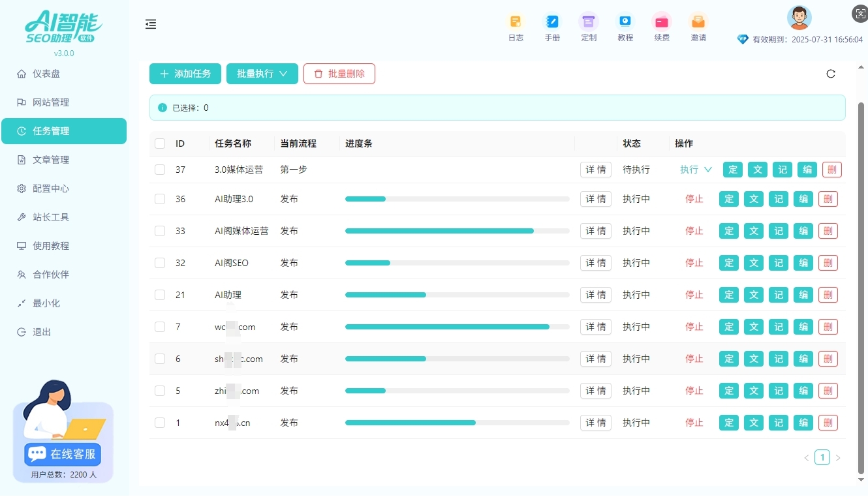Click the 邀请 invite icon
The image size is (868, 499).
[x=698, y=26]
